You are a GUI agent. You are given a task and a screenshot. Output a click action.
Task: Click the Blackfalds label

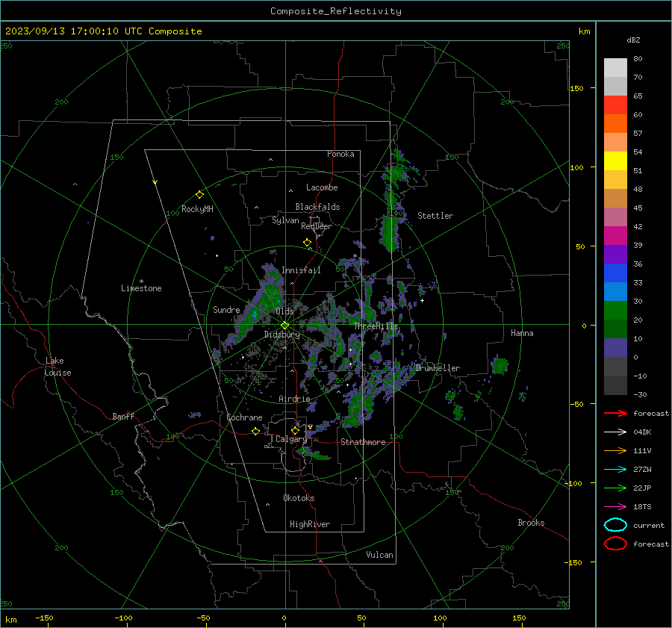click(x=317, y=207)
